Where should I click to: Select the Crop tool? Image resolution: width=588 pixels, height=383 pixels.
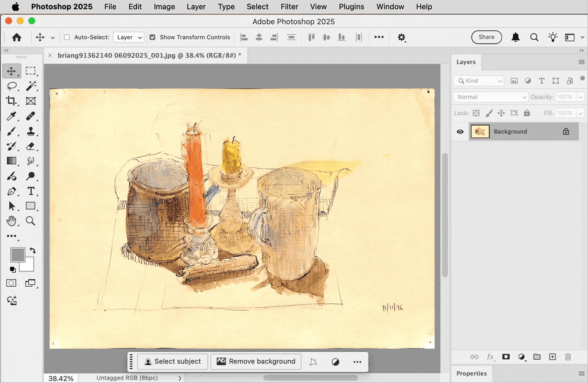12,101
